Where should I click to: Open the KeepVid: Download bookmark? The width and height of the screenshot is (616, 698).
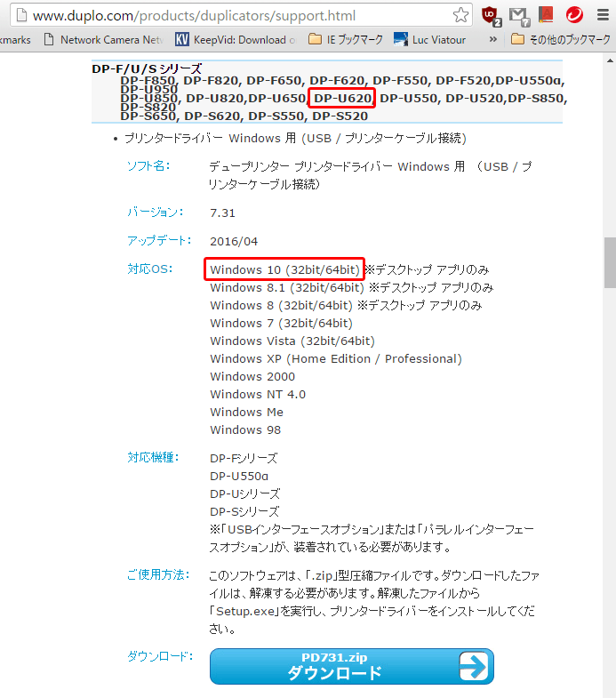[236, 40]
